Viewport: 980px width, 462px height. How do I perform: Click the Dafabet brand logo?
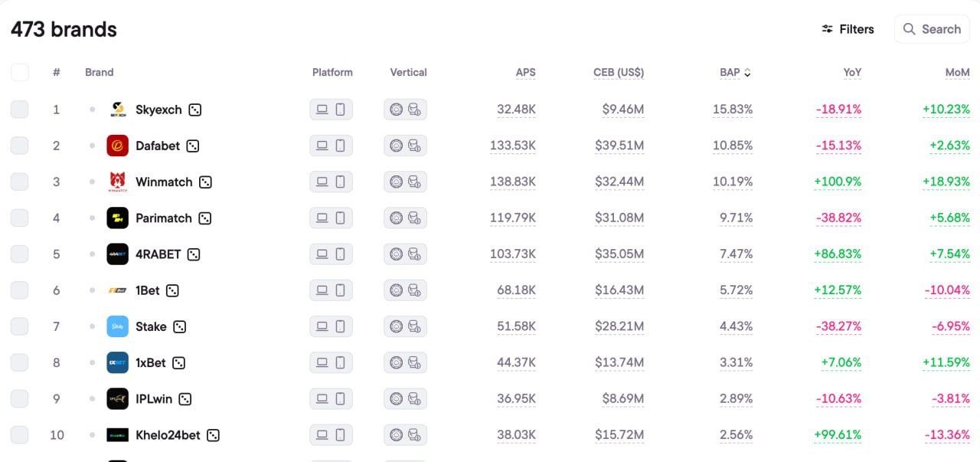tap(117, 146)
